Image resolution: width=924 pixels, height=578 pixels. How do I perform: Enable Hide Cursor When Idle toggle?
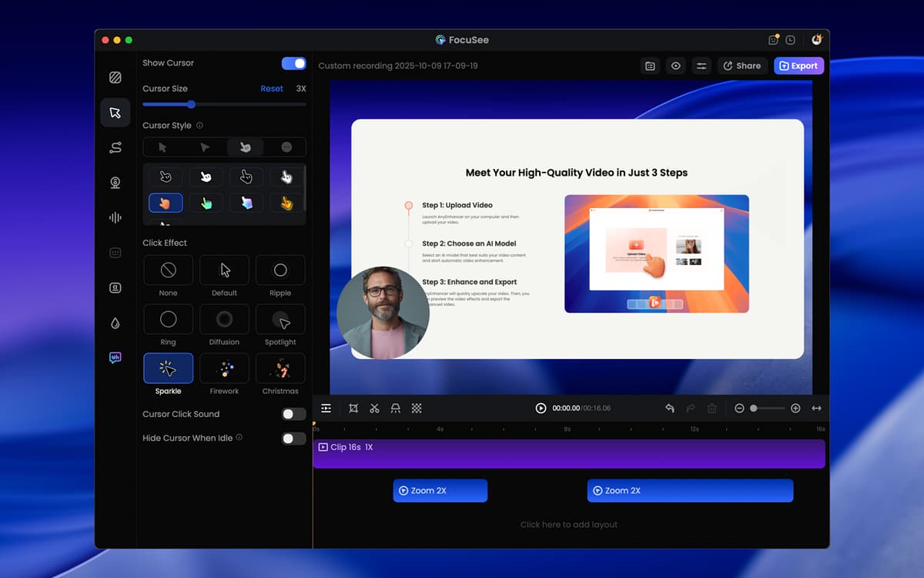(293, 439)
